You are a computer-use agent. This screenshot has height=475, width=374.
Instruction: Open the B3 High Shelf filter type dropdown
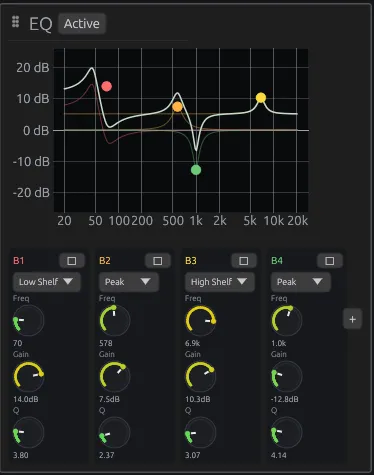219,282
